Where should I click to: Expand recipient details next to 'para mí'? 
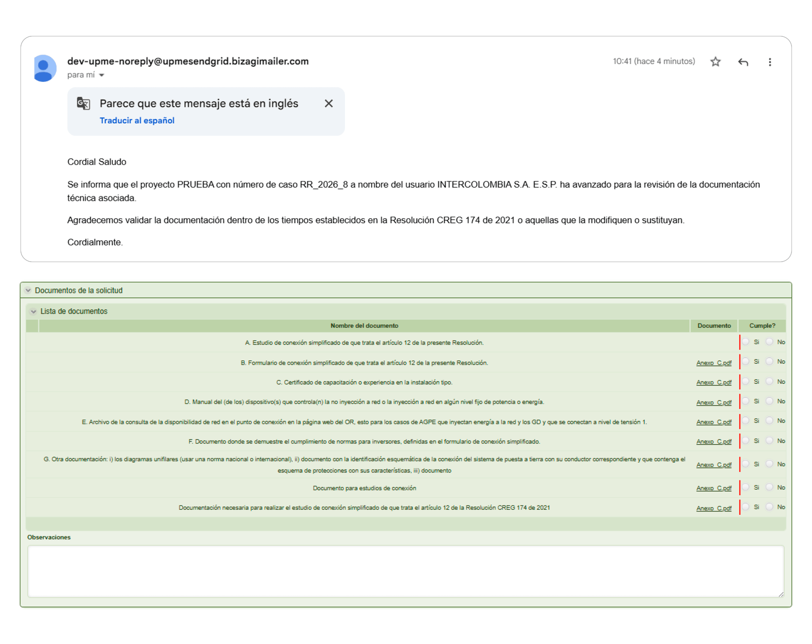102,75
